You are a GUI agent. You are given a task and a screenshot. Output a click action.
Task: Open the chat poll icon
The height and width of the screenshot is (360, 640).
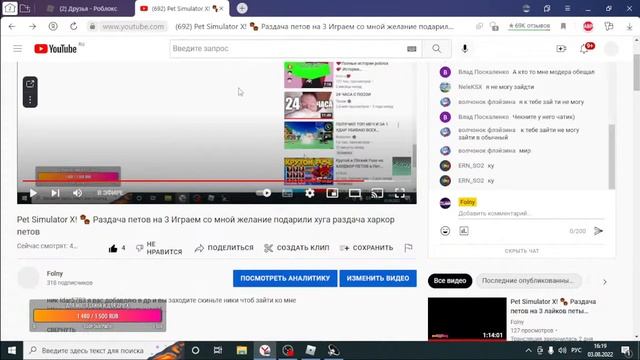pos(464,231)
